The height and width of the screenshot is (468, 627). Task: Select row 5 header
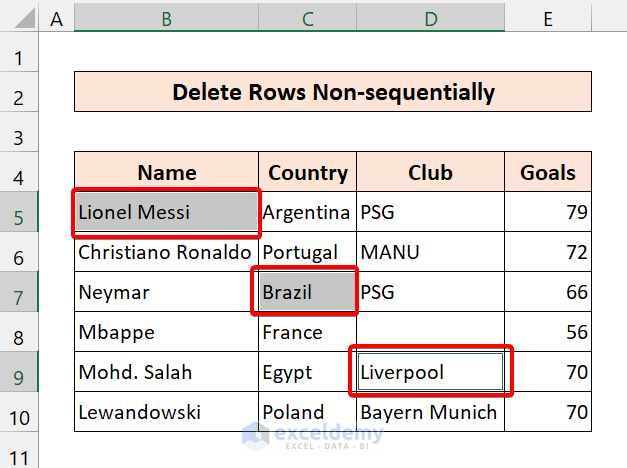[x=19, y=212]
